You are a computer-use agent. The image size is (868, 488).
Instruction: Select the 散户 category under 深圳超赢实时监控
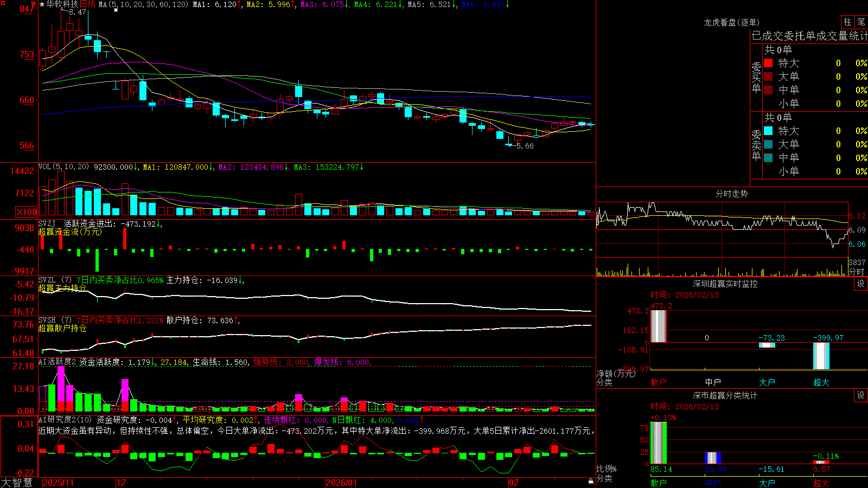pyautogui.click(x=659, y=382)
